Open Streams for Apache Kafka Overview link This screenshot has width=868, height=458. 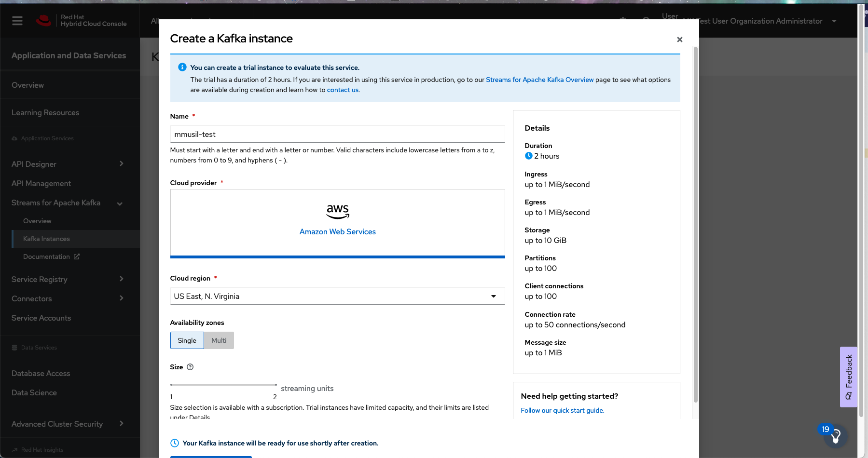[x=539, y=80]
